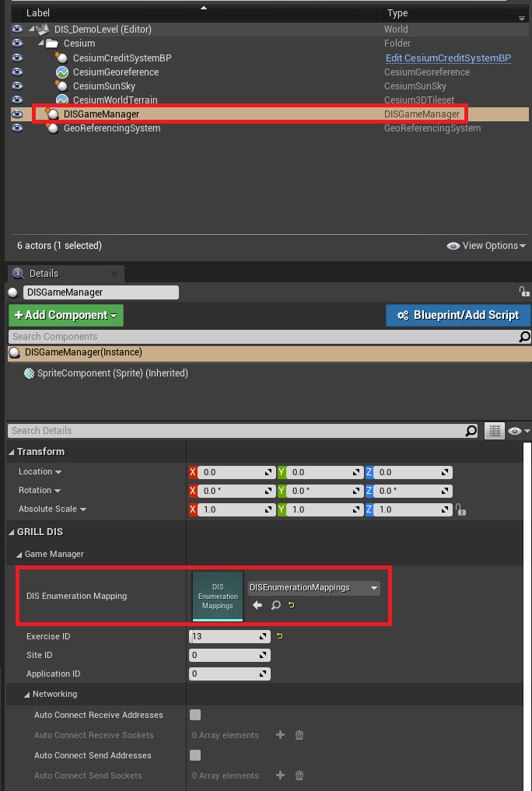Open Edit CesiumCreditSystemBP link
Screen dimensions: 532x791
(x=448, y=58)
